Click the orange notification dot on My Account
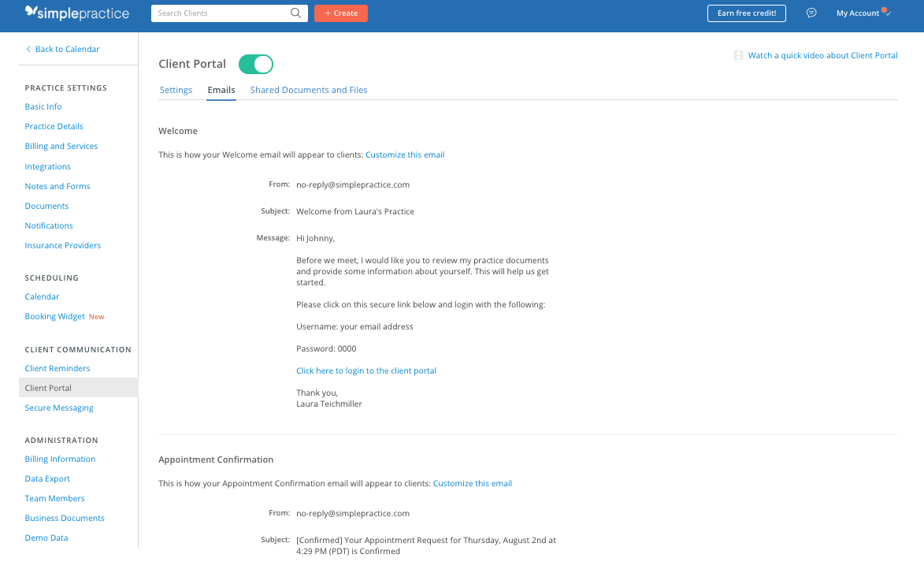This screenshot has width=924, height=562. click(885, 9)
